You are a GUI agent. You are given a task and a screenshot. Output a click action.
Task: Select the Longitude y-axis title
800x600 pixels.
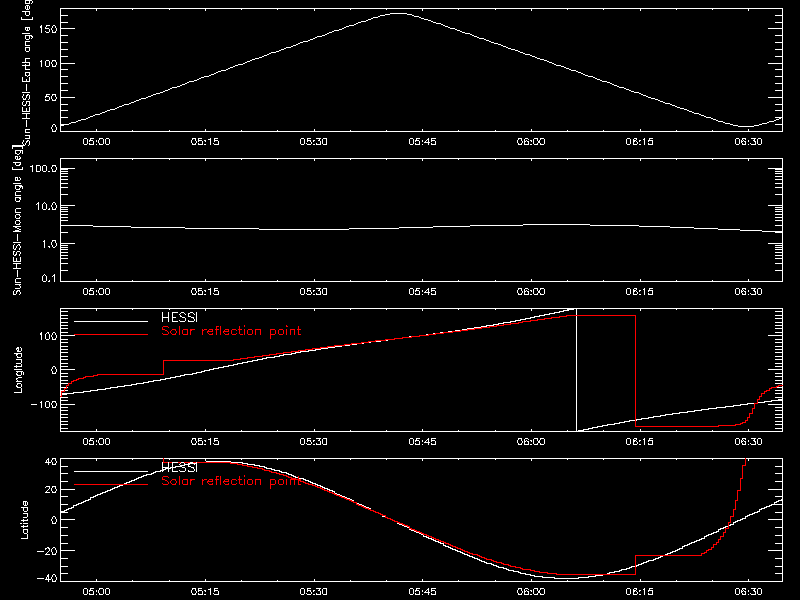pos(18,370)
